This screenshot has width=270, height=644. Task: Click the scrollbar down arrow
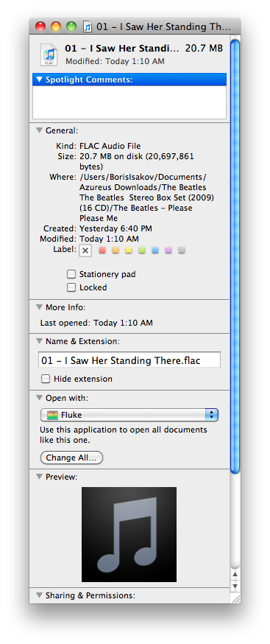[x=235, y=586]
